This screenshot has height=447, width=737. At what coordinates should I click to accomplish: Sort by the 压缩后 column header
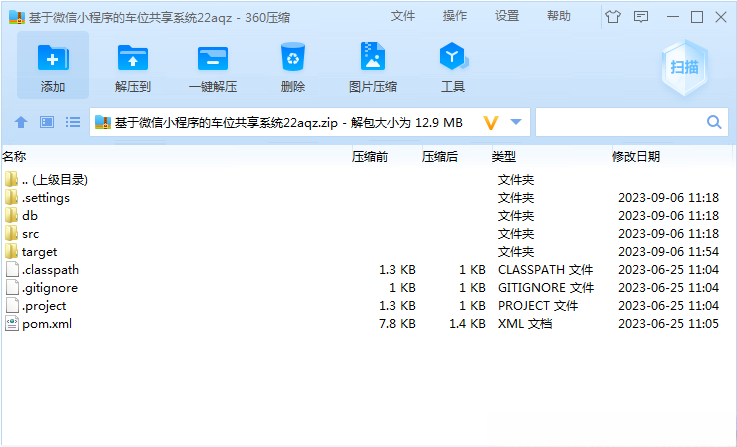pos(439,157)
